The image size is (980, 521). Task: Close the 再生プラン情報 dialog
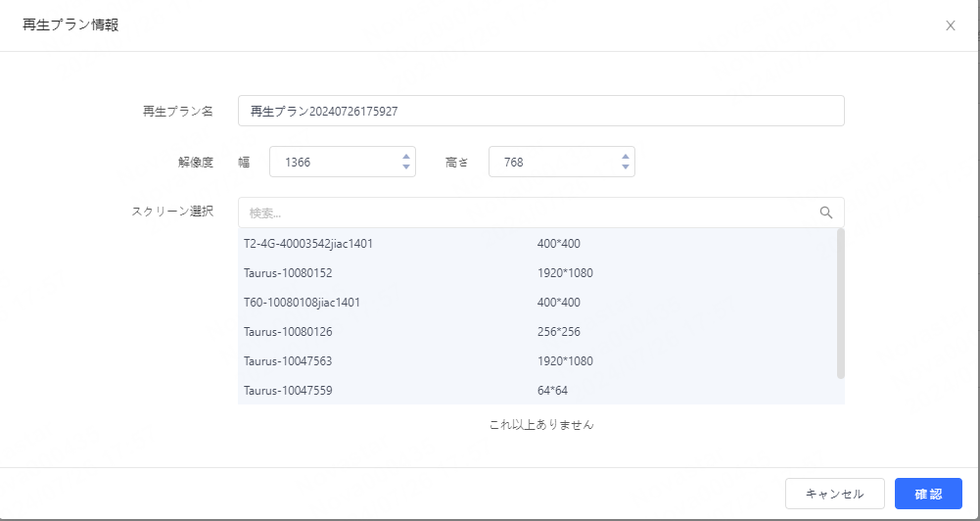950,25
